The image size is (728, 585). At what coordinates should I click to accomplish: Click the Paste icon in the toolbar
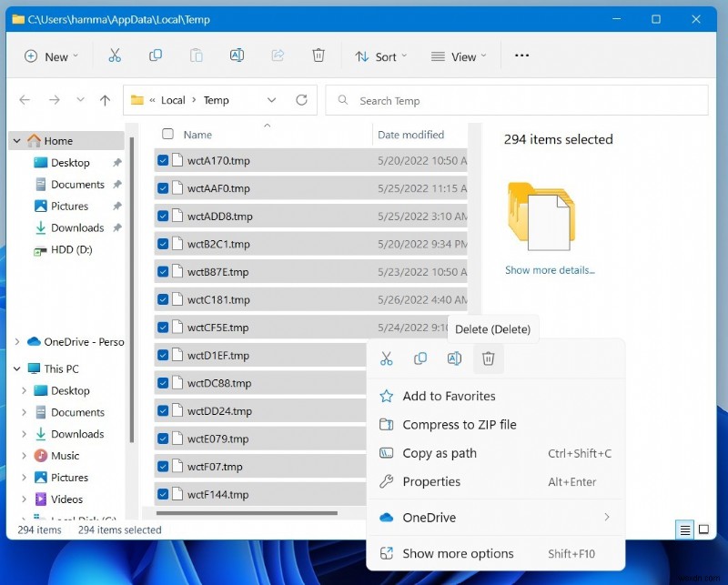[x=197, y=55]
